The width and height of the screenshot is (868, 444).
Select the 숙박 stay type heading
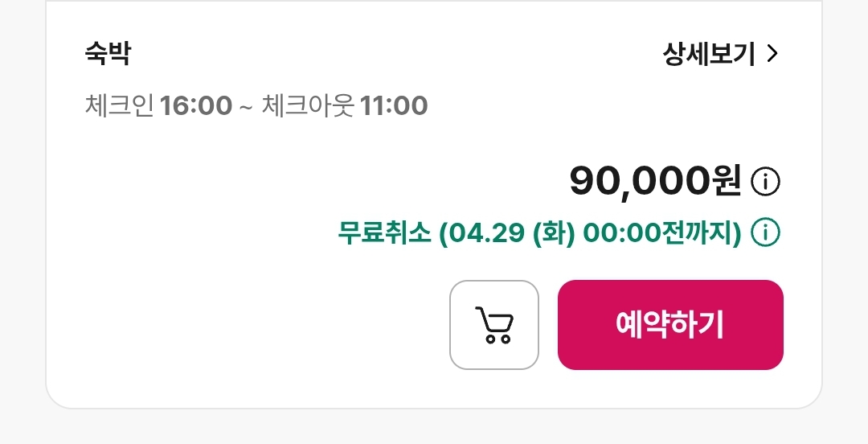tap(108, 54)
